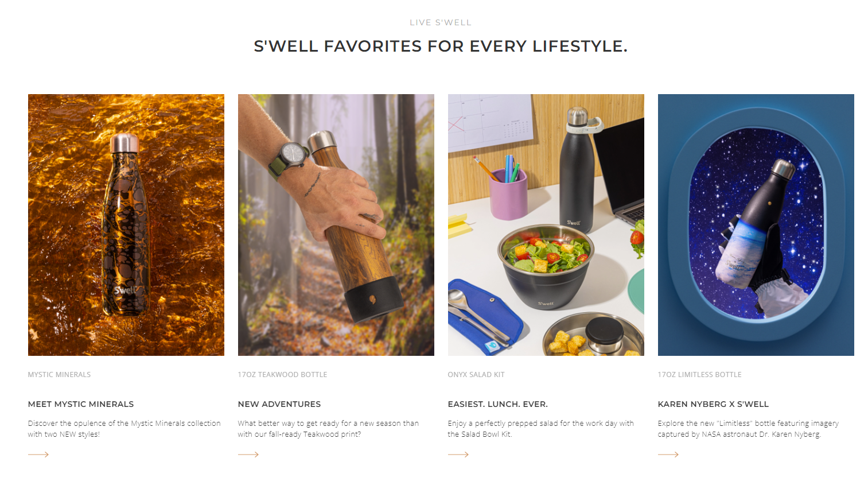
Task: Click the Mystic Minerals collection description text
Action: pyautogui.click(x=124, y=429)
